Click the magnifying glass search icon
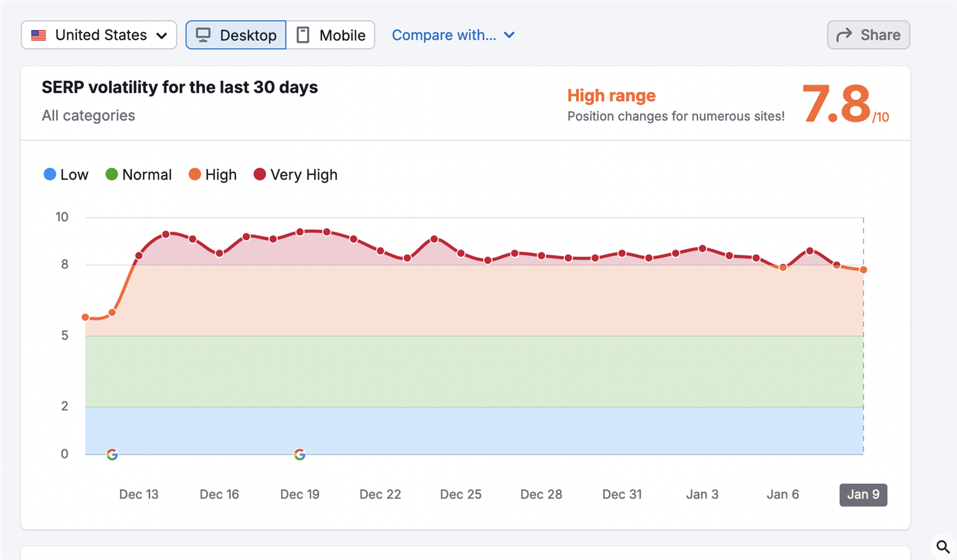 pyautogui.click(x=943, y=547)
